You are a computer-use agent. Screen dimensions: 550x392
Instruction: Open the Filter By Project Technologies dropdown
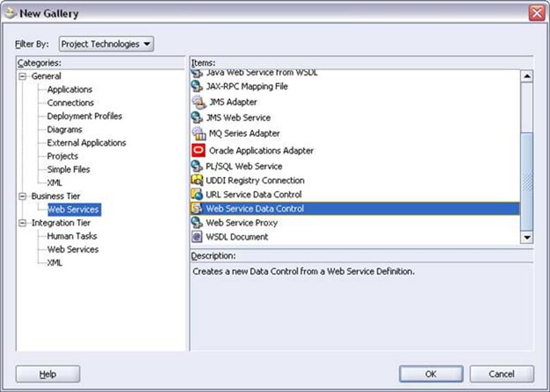pyautogui.click(x=106, y=44)
